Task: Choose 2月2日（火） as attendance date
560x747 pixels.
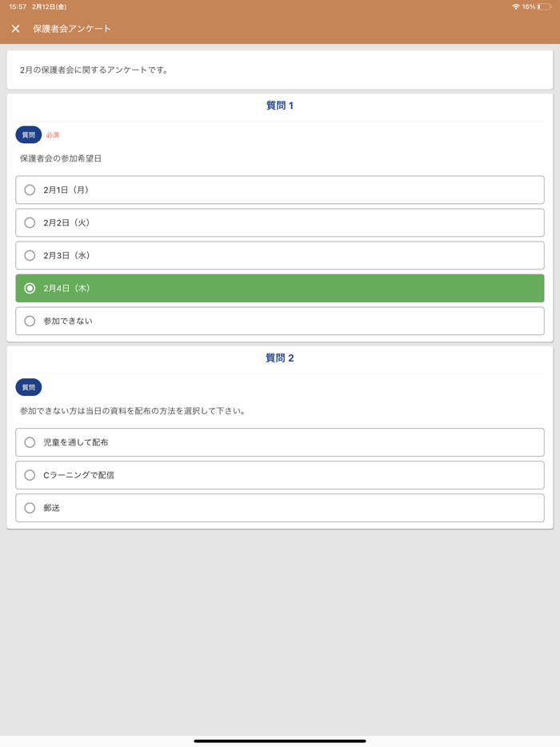Action: tap(280, 222)
